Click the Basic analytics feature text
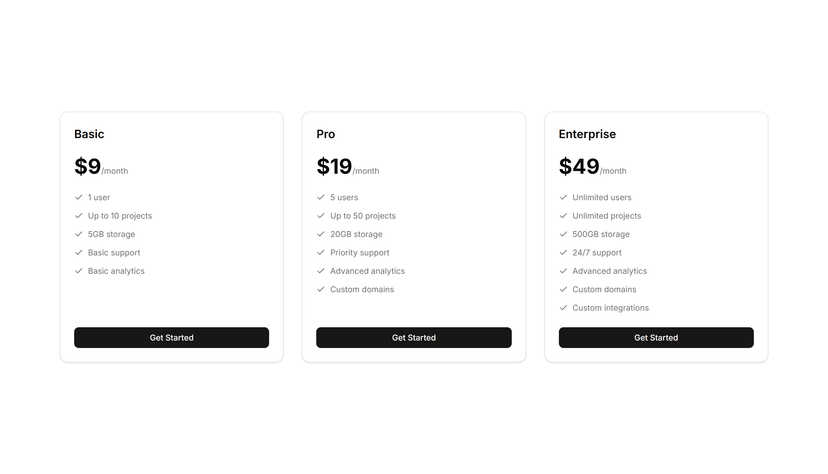 [116, 271]
